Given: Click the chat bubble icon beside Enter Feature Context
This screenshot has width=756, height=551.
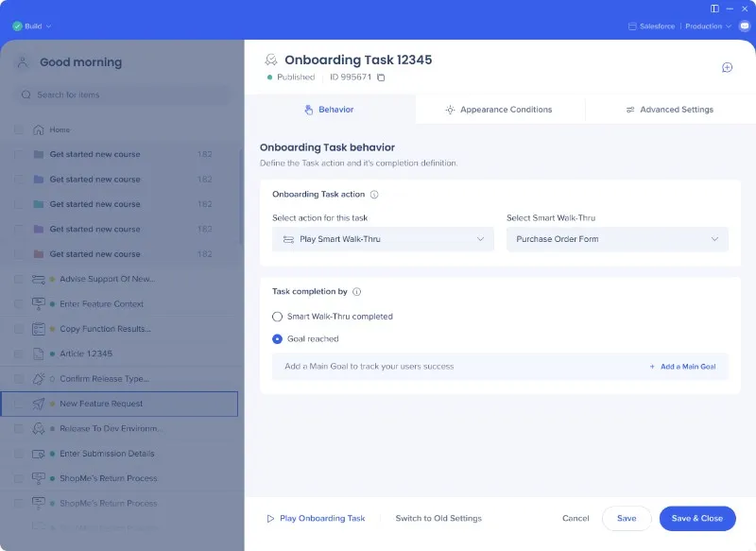Looking at the screenshot, I should click(x=38, y=303).
